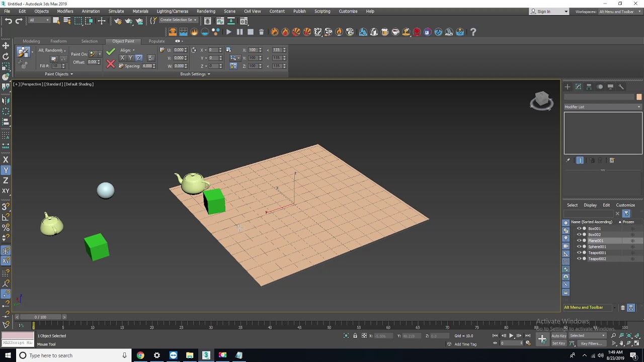Screen dimensions: 644x362
Task: Pin the modifier stack
Action: click(568, 160)
